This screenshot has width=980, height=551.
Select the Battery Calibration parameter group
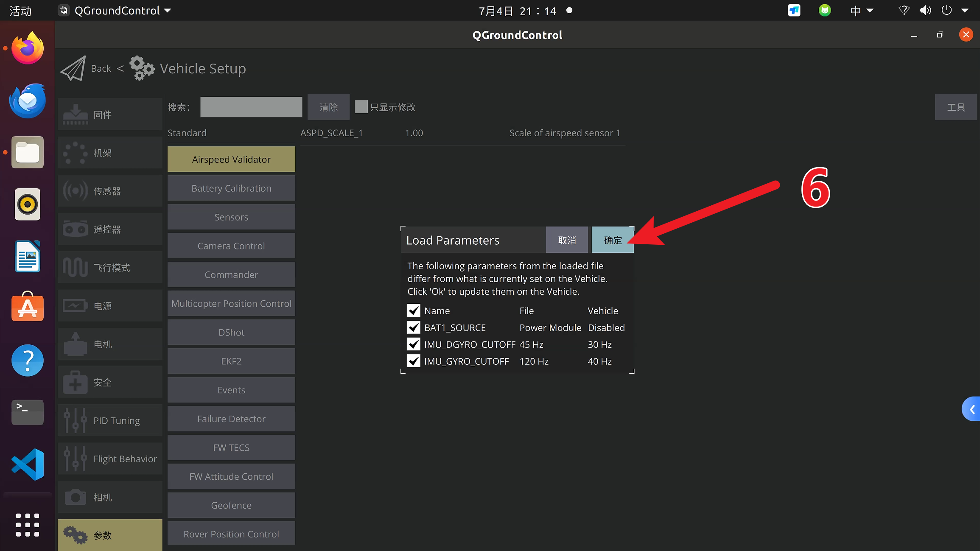click(x=231, y=188)
